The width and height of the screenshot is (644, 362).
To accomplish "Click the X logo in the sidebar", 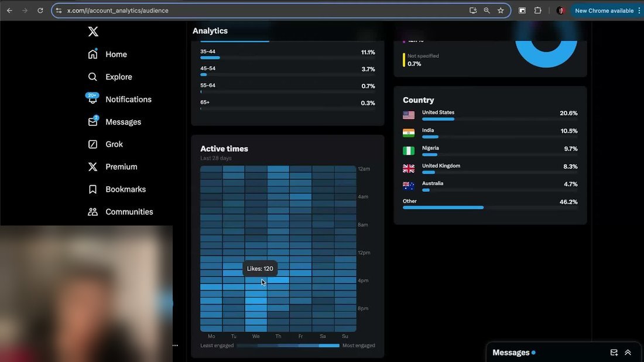I will [x=93, y=31].
